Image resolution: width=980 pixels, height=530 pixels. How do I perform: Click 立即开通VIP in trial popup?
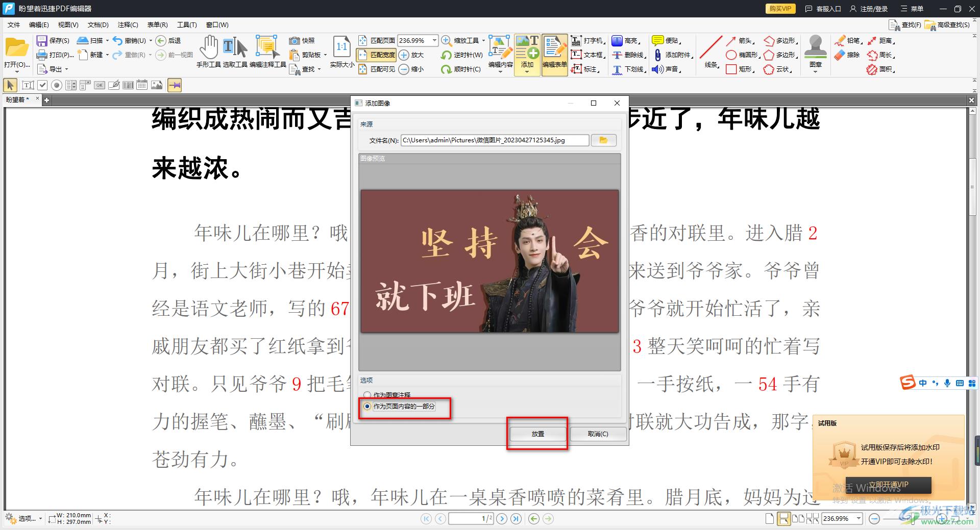point(888,485)
